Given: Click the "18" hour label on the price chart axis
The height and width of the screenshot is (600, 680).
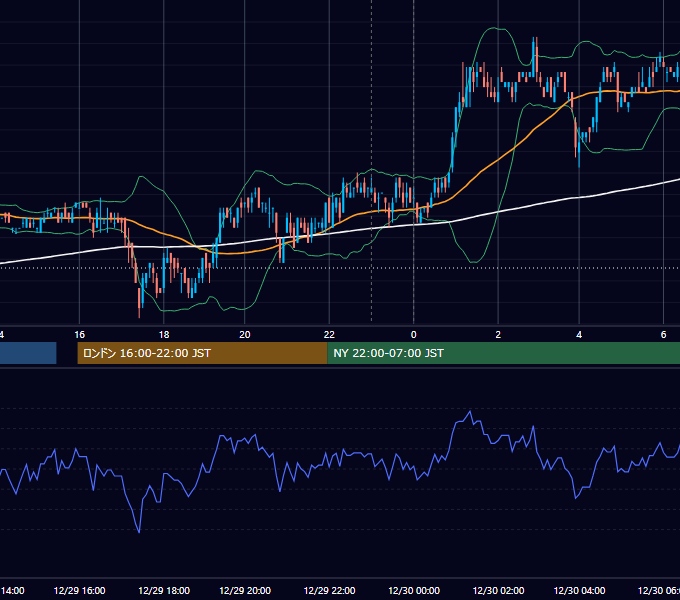Looking at the screenshot, I should 164,335.
